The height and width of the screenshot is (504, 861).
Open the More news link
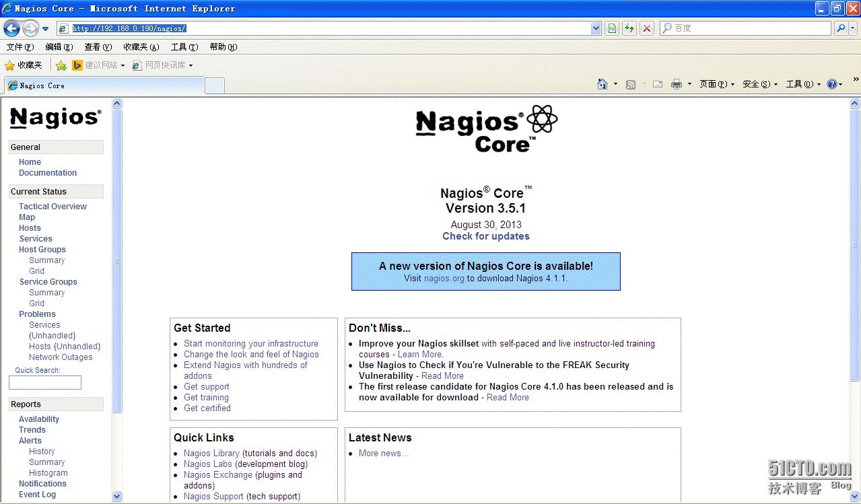[384, 454]
